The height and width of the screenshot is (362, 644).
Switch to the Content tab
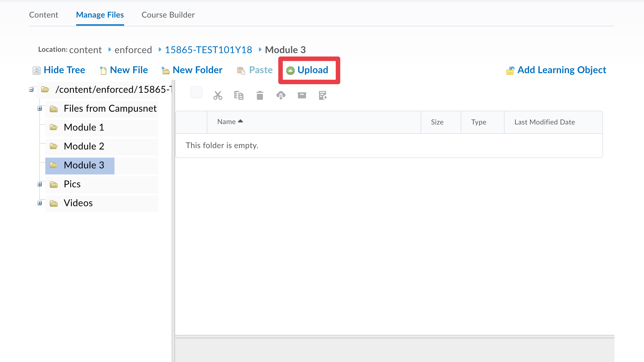[x=43, y=15]
